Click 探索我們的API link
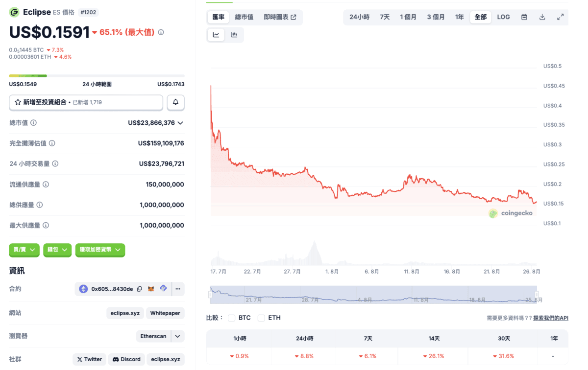This screenshot has width=588, height=370. pyautogui.click(x=551, y=318)
